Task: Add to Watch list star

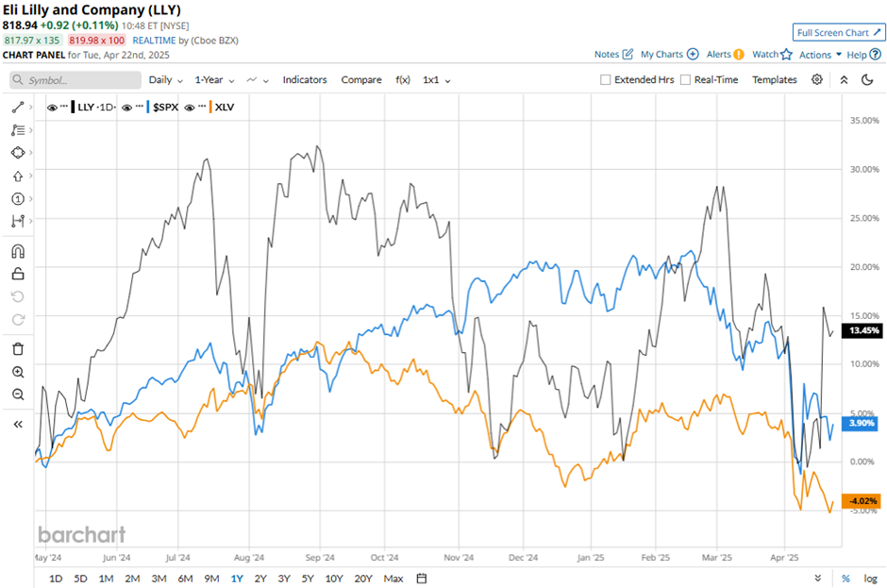Action: [x=786, y=55]
